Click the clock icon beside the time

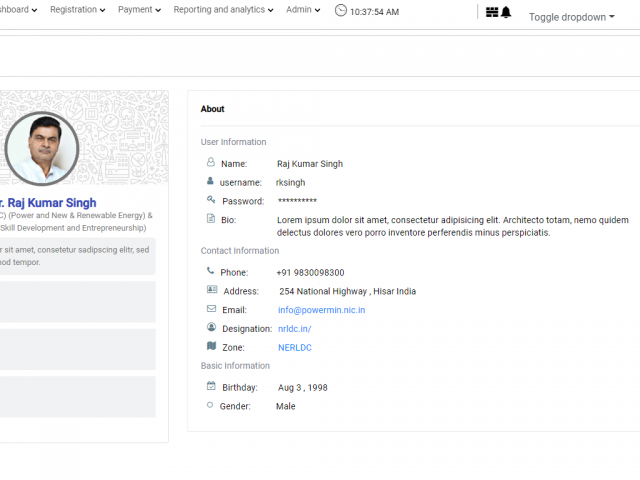pyautogui.click(x=341, y=11)
